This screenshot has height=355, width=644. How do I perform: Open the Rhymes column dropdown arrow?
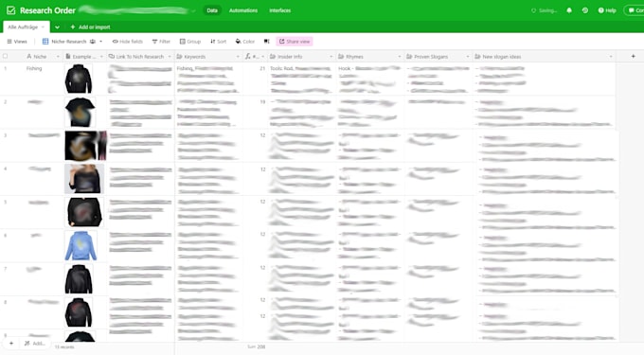point(400,57)
